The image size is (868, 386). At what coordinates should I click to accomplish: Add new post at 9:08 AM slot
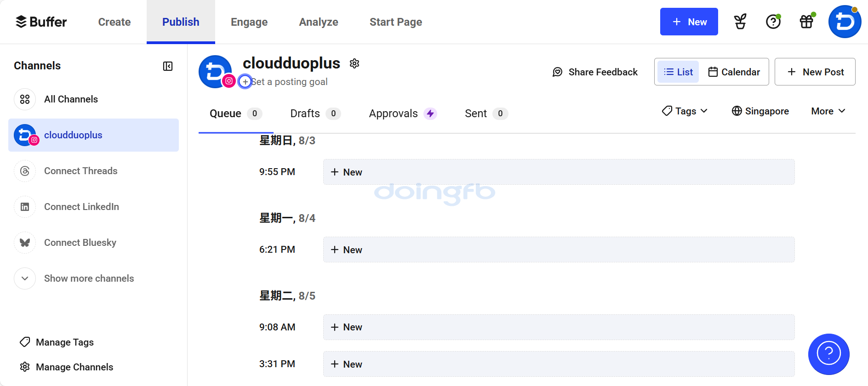(x=559, y=327)
